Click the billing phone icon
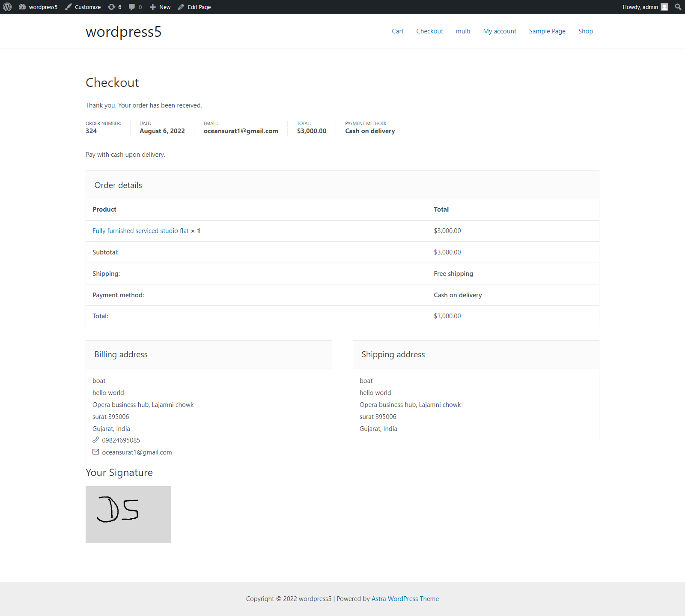 pos(96,440)
